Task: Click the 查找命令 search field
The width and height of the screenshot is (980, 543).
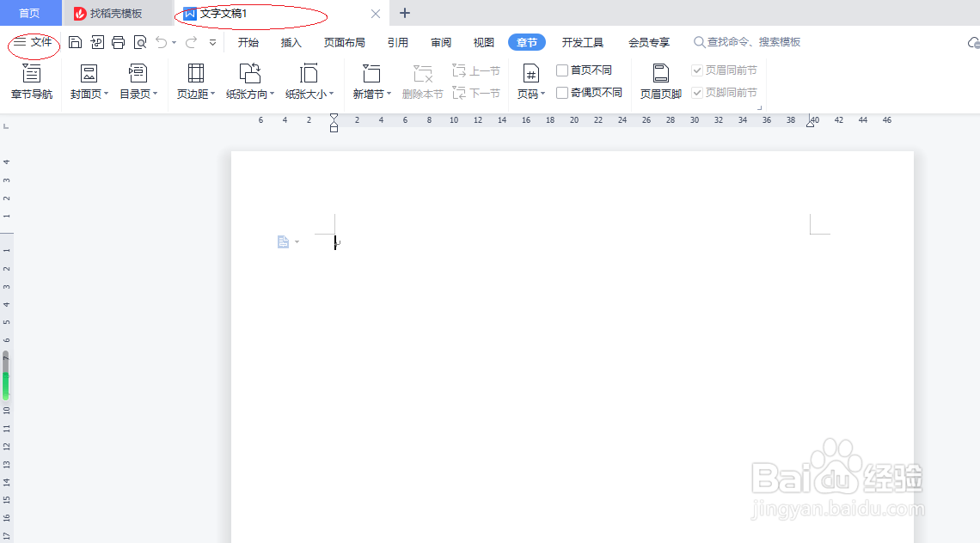Action: (x=748, y=41)
